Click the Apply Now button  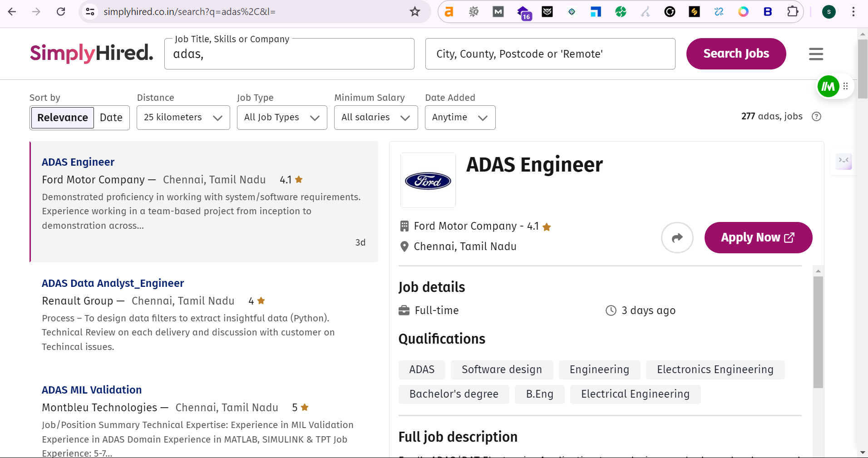point(758,237)
